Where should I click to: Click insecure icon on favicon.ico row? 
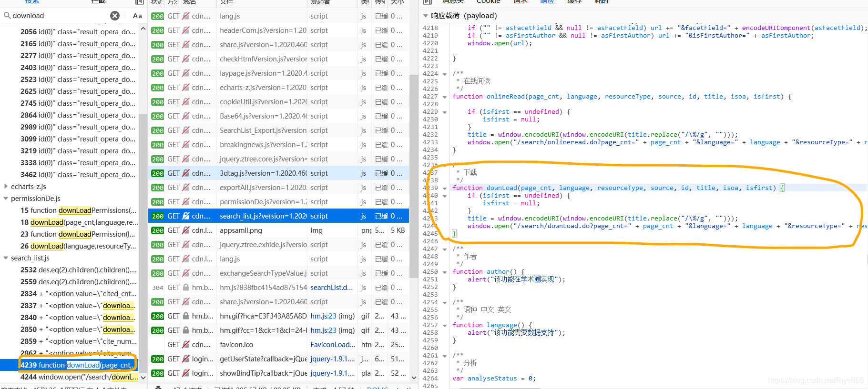coord(186,345)
